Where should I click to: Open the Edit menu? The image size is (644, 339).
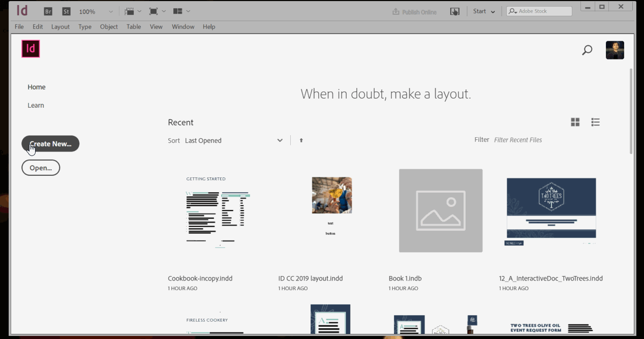38,26
